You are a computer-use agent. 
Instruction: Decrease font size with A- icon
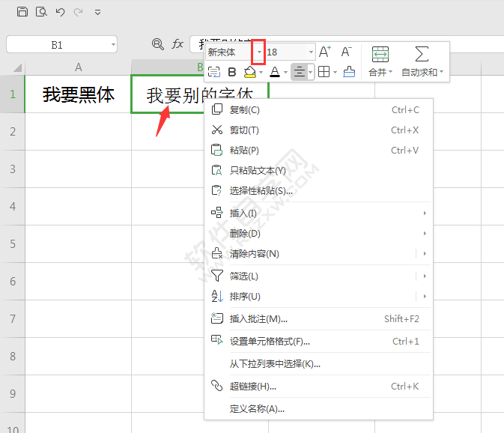347,52
